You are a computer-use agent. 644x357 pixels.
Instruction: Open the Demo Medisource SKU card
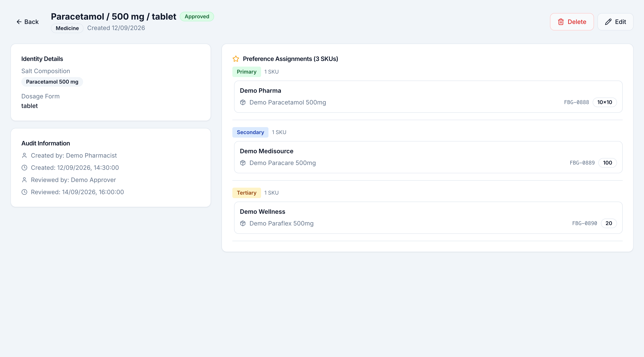(x=428, y=157)
